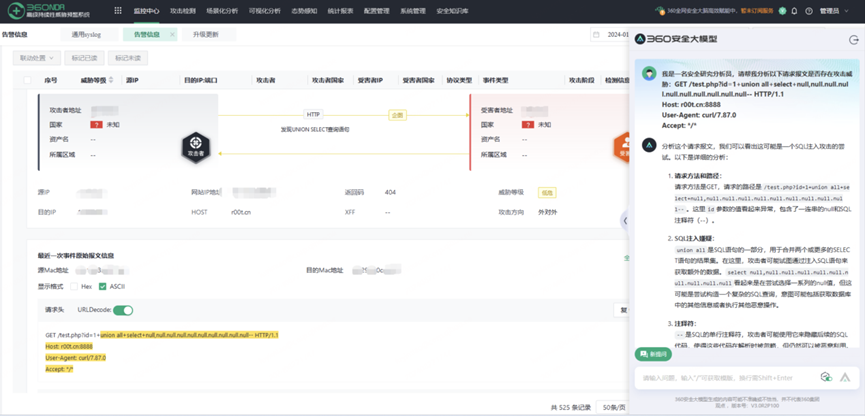Click the 新提问 button
Screen dimensions: 865x416
(654, 354)
